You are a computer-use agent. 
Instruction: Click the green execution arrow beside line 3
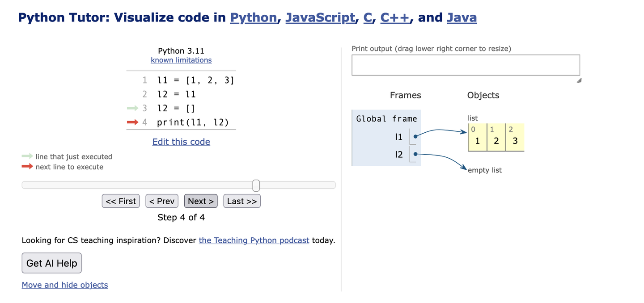click(x=132, y=108)
